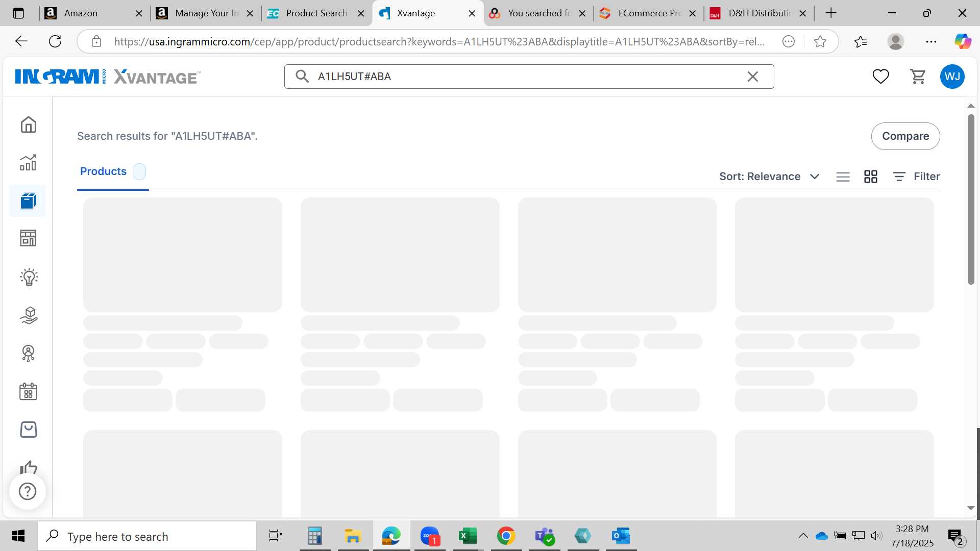The image size is (980, 551).
Task: Select the Products box icon in sidebar
Action: (28, 201)
